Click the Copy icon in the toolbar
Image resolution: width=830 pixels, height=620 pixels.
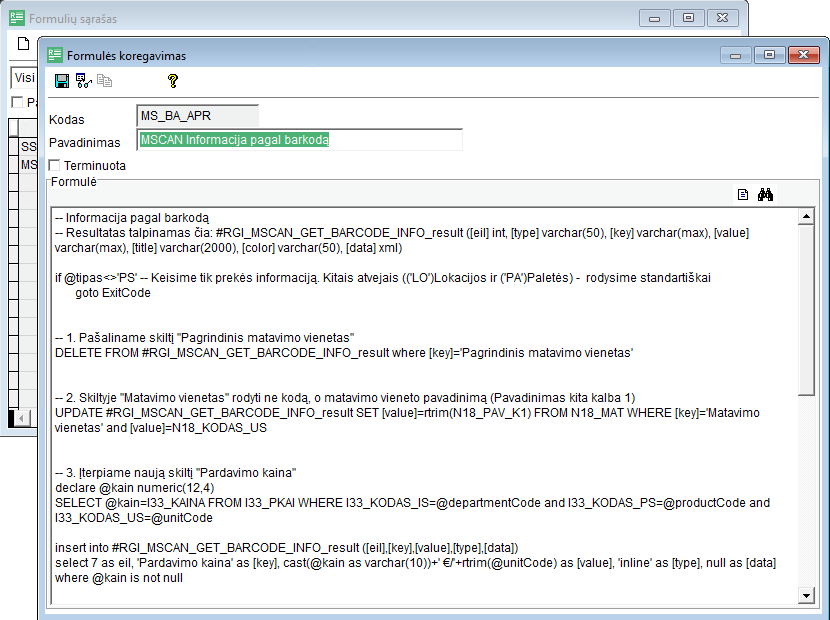pyautogui.click(x=104, y=81)
